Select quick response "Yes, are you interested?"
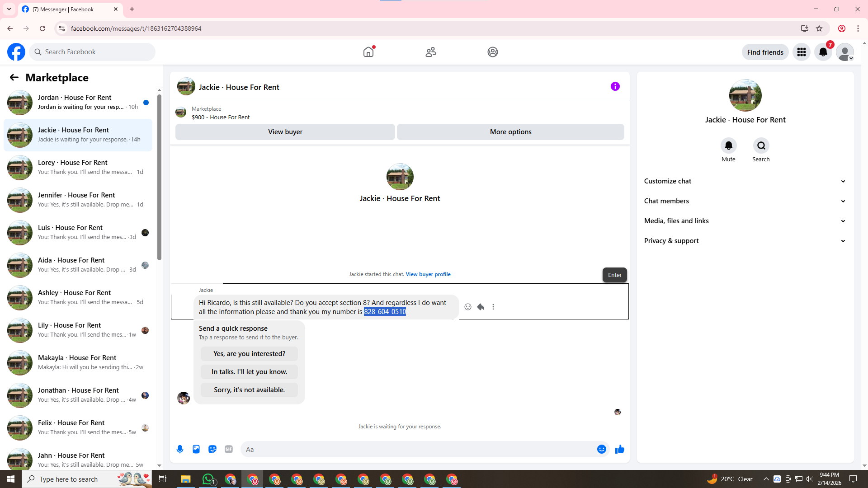868x488 pixels. 249,354
